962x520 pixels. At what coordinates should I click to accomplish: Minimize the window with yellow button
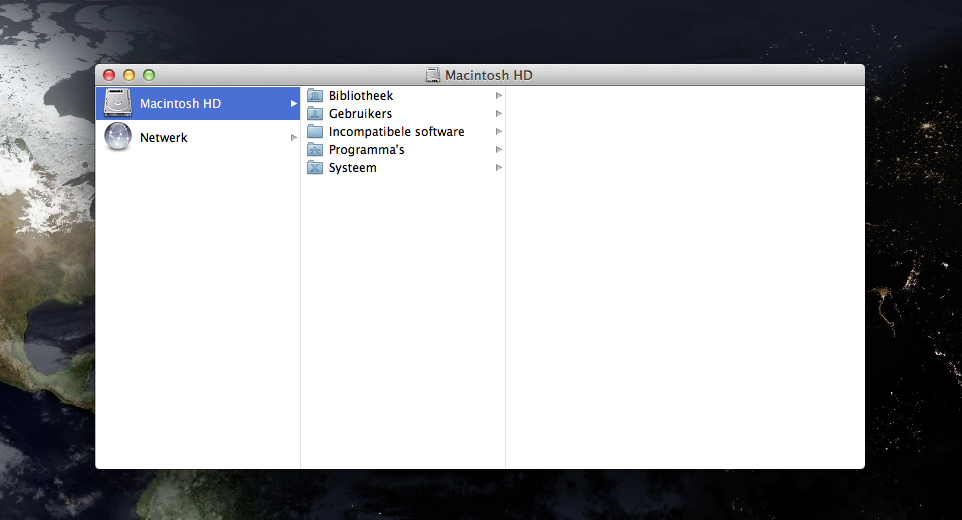tap(129, 75)
